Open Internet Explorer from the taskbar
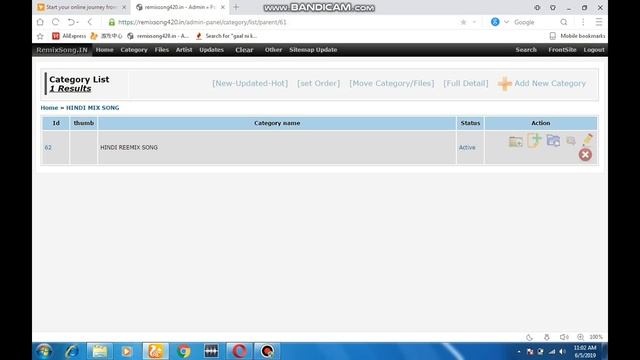 tap(72, 351)
